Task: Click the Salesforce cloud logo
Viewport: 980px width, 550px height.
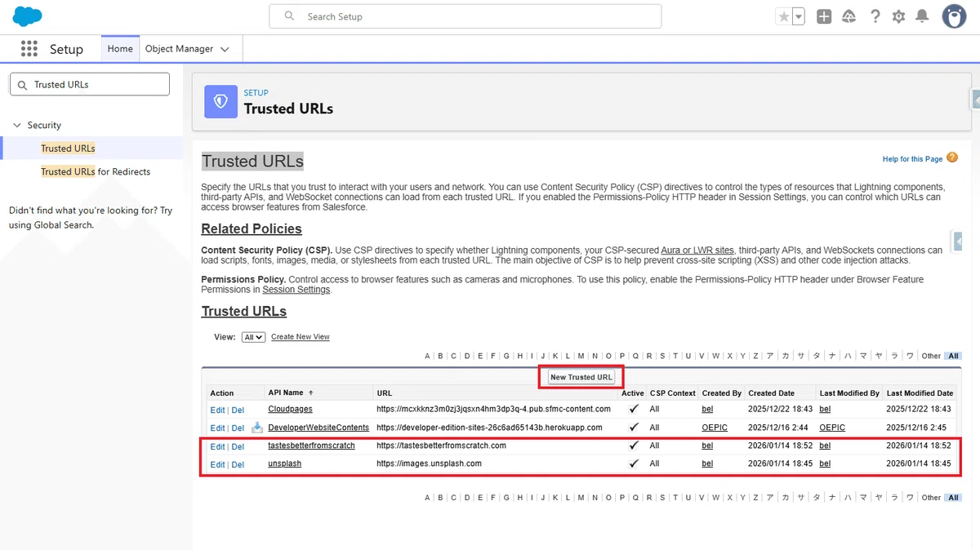Action: pyautogui.click(x=28, y=16)
